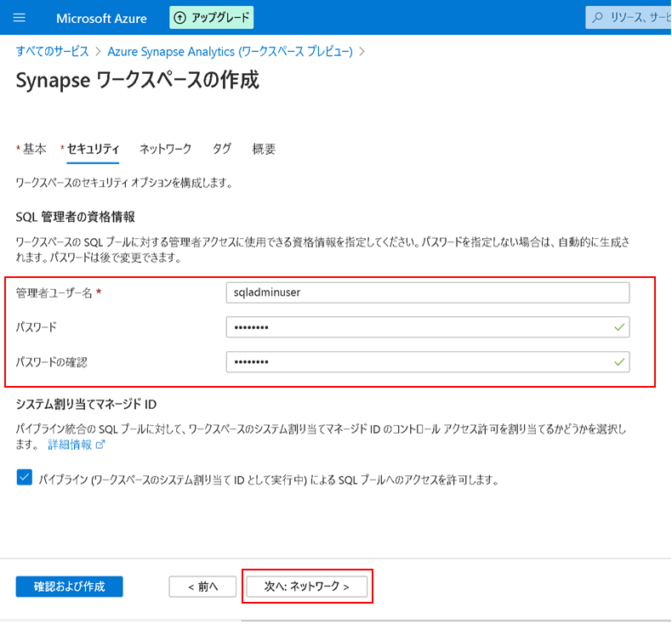Click the 管理者ユーザー名 input field
Screen dimensions: 672x624
pyautogui.click(x=427, y=292)
